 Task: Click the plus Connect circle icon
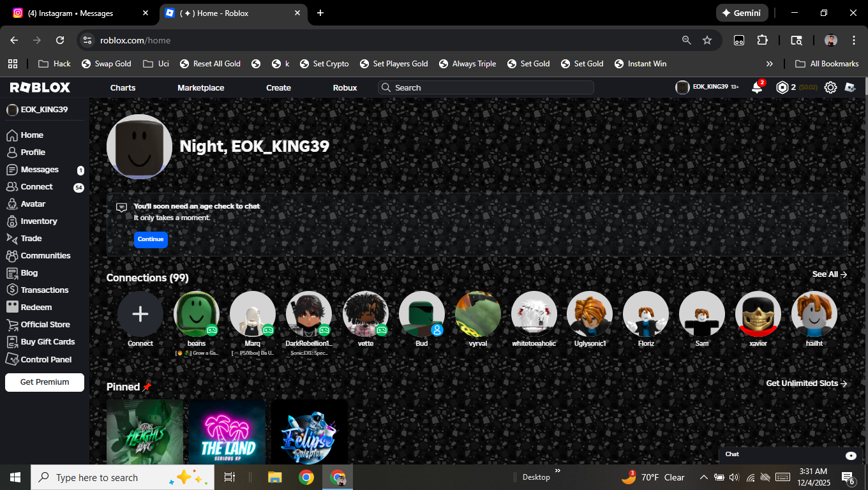(x=140, y=314)
